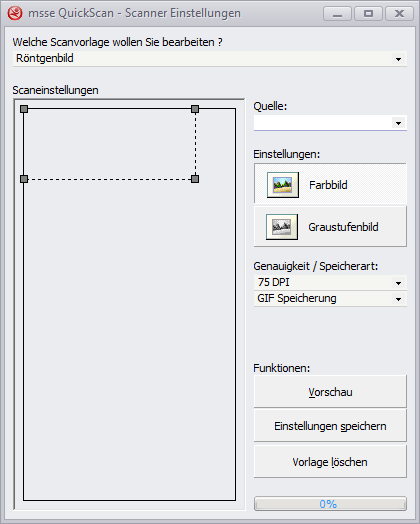Click the Vorlage löschen button
This screenshot has width=420, height=524.
(330, 462)
